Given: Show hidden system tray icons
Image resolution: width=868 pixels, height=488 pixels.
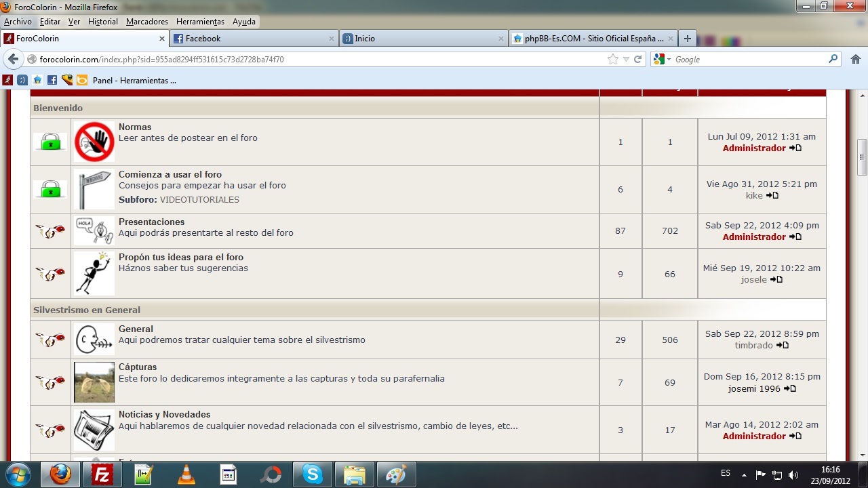Looking at the screenshot, I should click(x=744, y=474).
